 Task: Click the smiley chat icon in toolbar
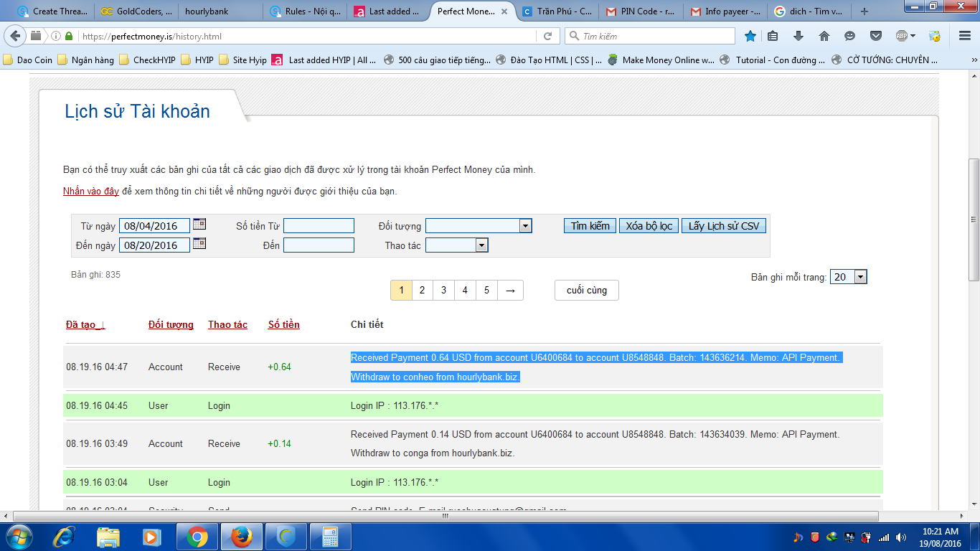(850, 36)
